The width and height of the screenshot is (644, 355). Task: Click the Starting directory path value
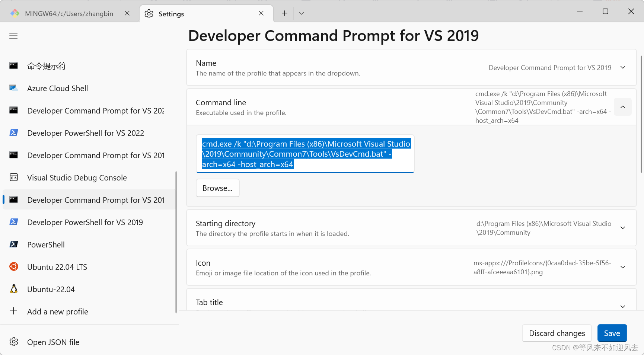click(543, 228)
